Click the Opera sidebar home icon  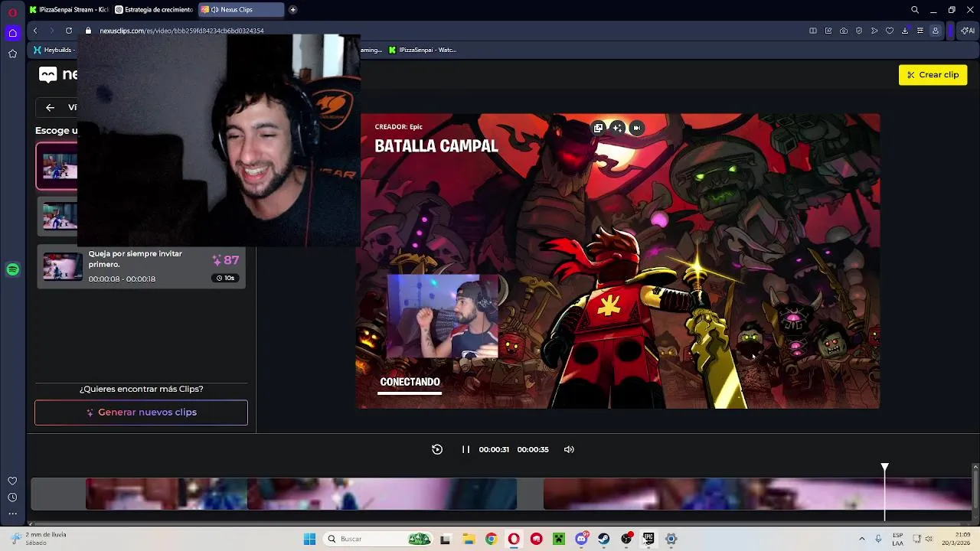click(x=12, y=33)
